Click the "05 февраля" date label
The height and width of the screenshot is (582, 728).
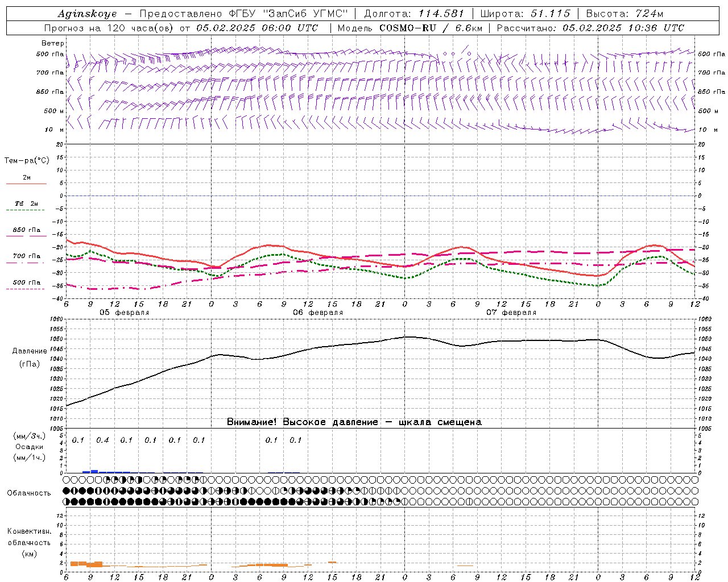pos(125,313)
